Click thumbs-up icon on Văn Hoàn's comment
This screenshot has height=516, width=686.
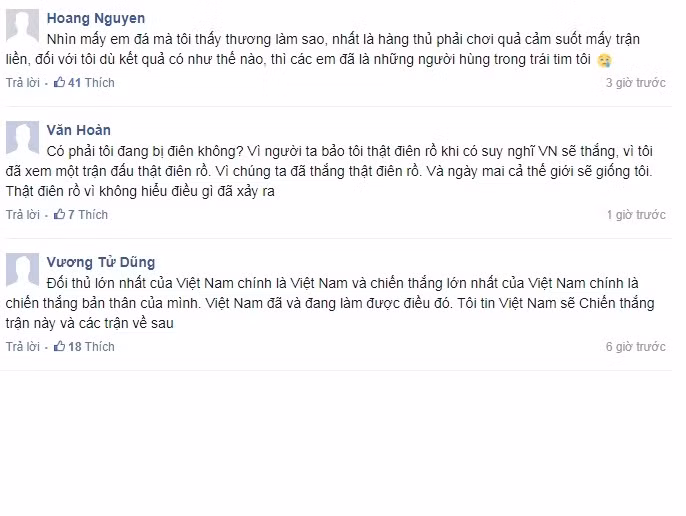point(59,214)
